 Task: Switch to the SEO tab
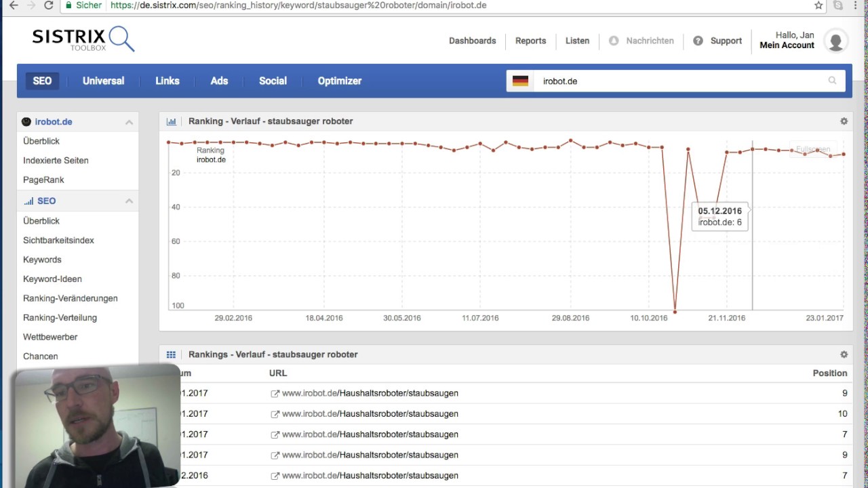click(x=42, y=81)
